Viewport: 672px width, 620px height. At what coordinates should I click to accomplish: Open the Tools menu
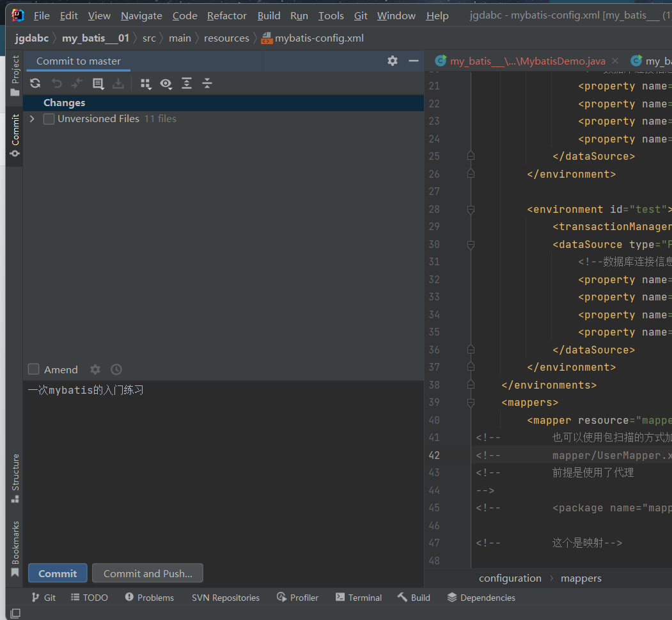[x=331, y=16]
